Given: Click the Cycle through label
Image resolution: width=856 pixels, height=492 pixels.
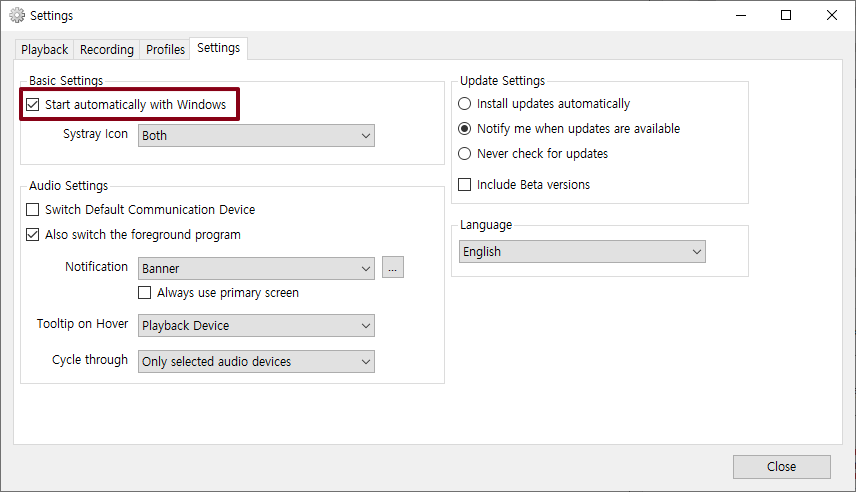Looking at the screenshot, I should tap(90, 360).
